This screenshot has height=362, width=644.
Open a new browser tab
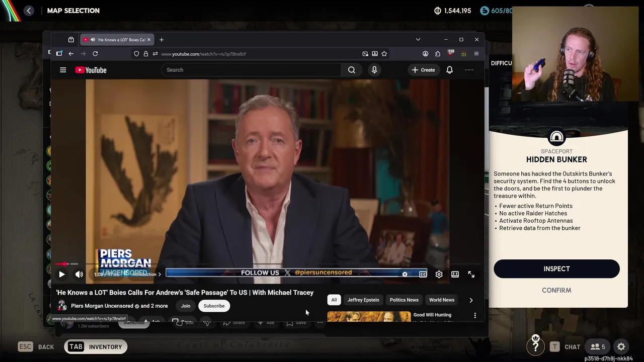click(162, 40)
